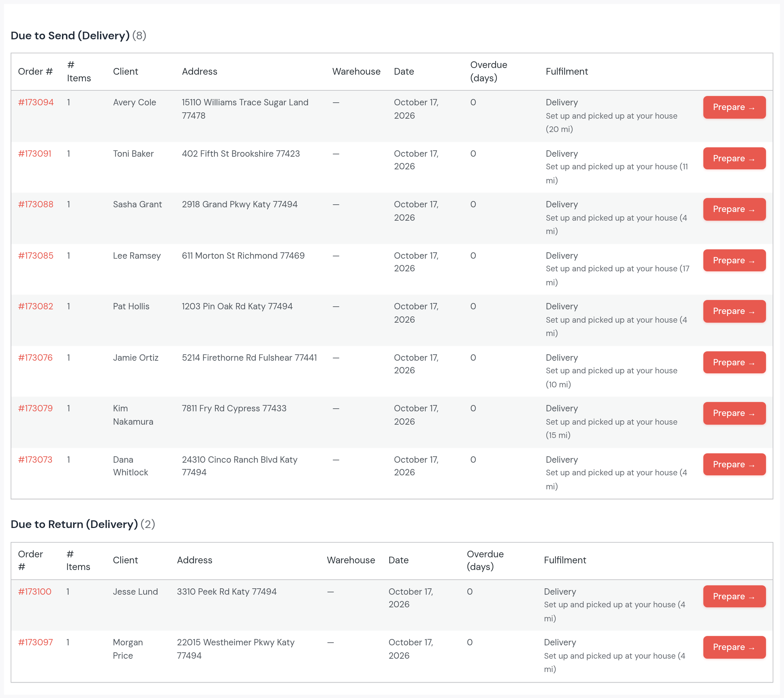
Task: Open order #173097 link
Action: coord(35,642)
